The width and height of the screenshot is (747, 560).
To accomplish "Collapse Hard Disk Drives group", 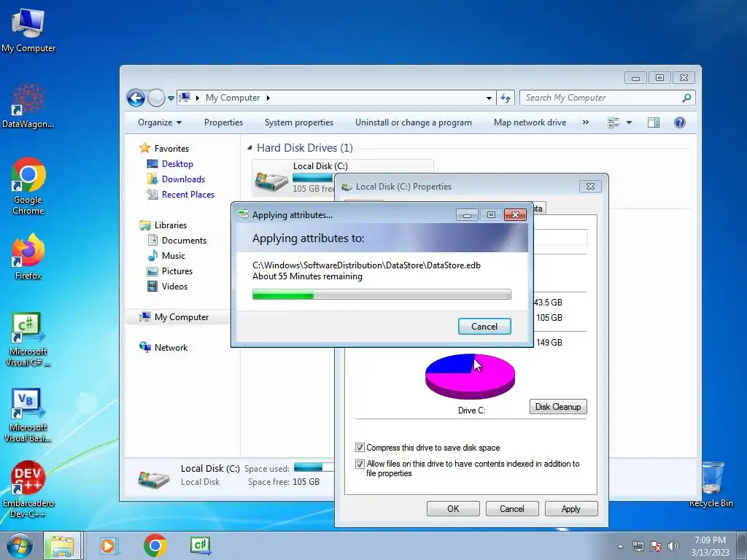I will [249, 148].
